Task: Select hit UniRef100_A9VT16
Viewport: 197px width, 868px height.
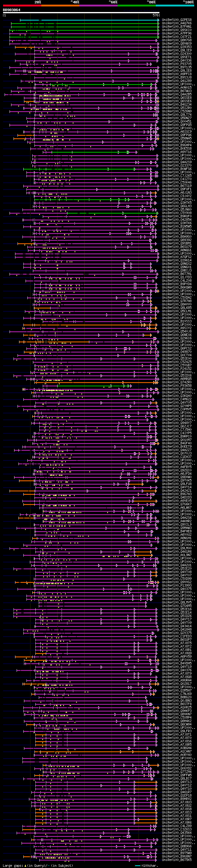Action: pyautogui.click(x=176, y=152)
